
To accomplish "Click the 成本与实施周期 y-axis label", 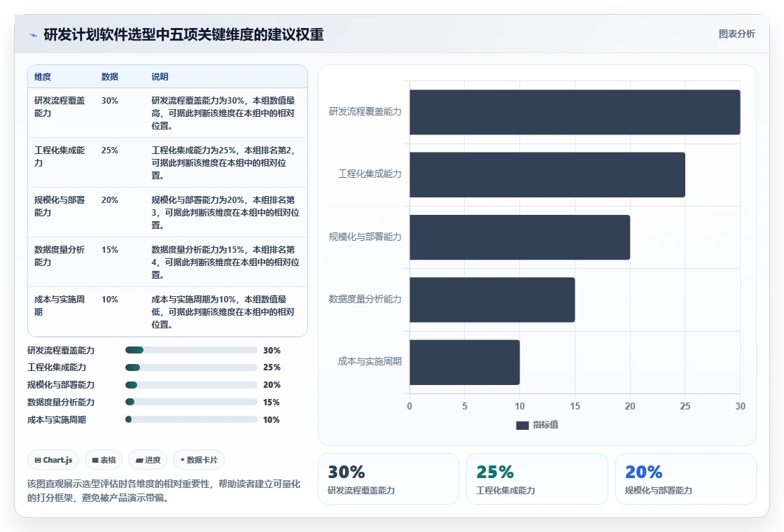I will click(x=370, y=361).
